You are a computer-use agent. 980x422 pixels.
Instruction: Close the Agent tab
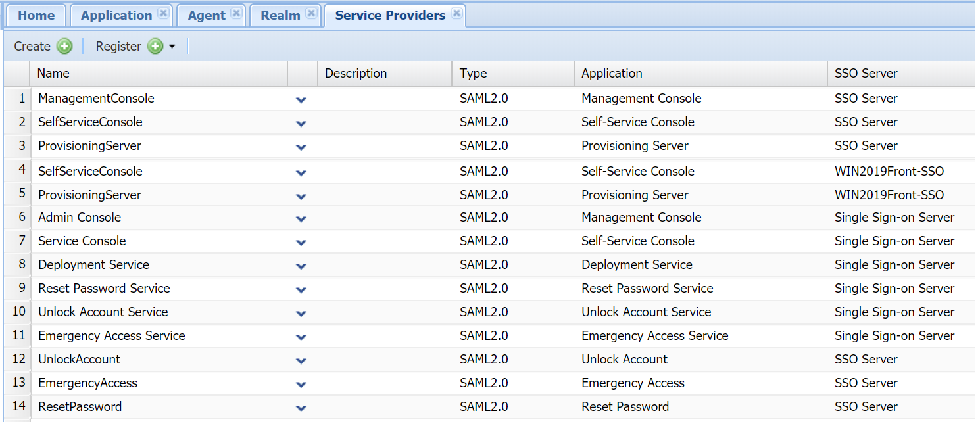(236, 13)
